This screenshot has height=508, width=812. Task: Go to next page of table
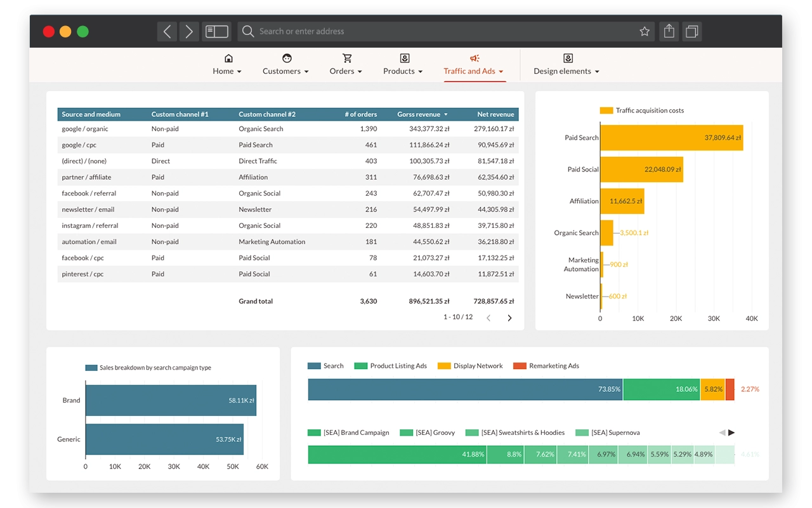(x=509, y=318)
